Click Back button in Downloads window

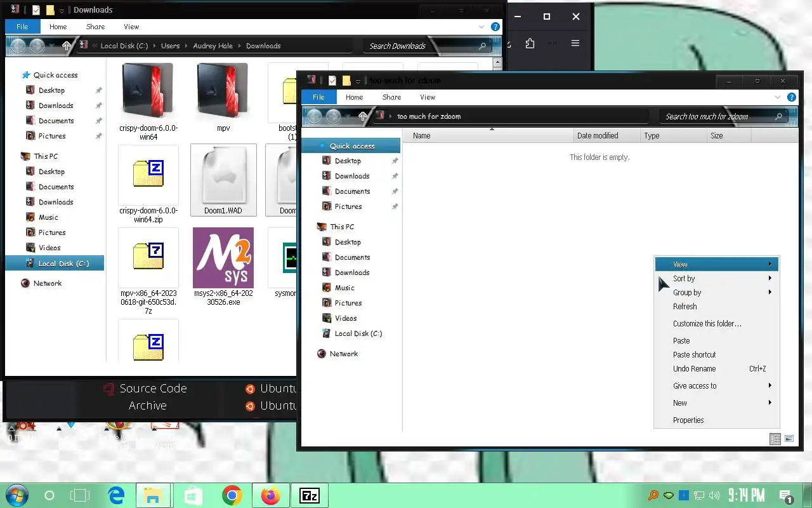pyautogui.click(x=18, y=46)
